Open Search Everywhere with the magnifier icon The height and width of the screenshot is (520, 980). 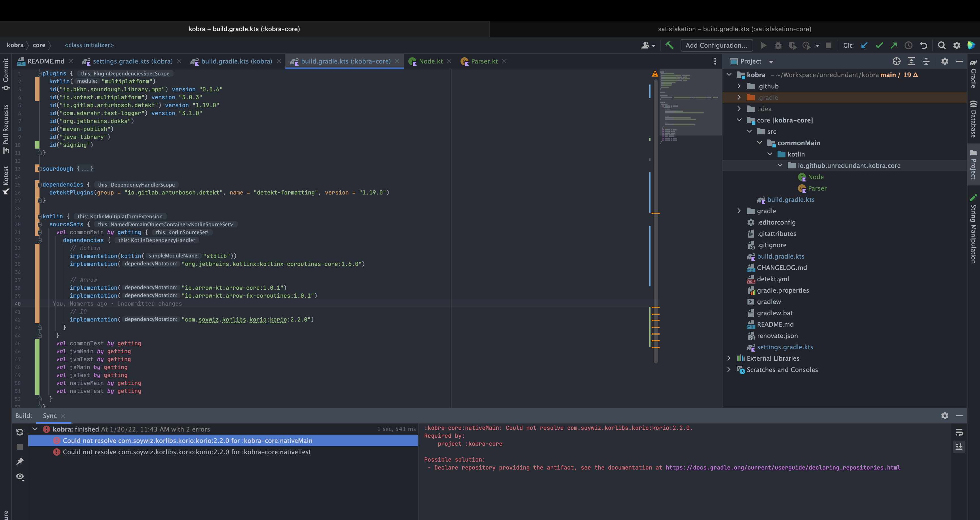(941, 45)
